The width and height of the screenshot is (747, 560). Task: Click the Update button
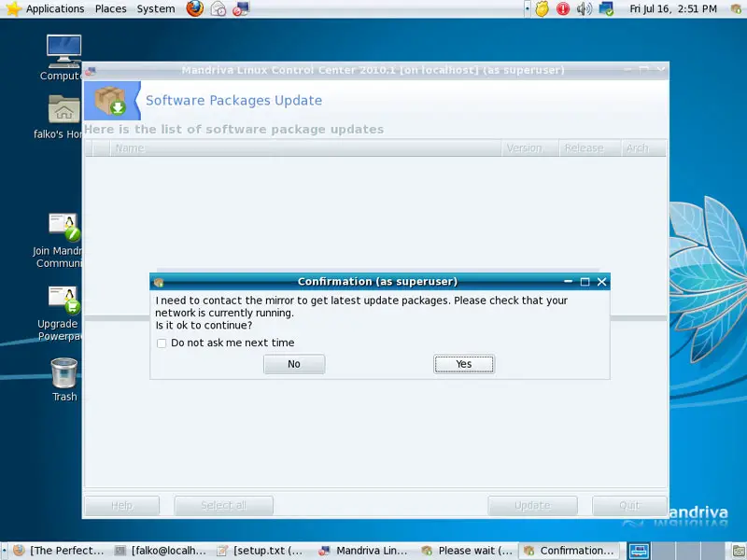[532, 505]
